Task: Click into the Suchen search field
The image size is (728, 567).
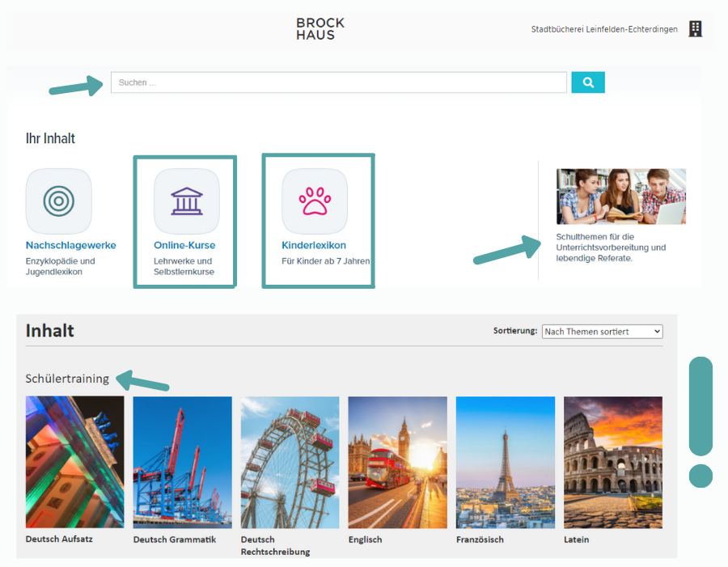Action: [x=338, y=83]
